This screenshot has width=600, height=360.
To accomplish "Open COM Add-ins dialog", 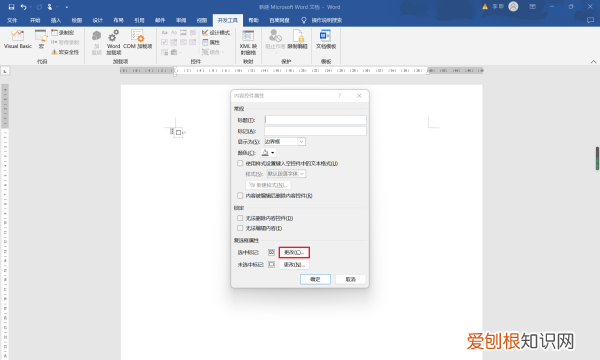I will pyautogui.click(x=138, y=40).
